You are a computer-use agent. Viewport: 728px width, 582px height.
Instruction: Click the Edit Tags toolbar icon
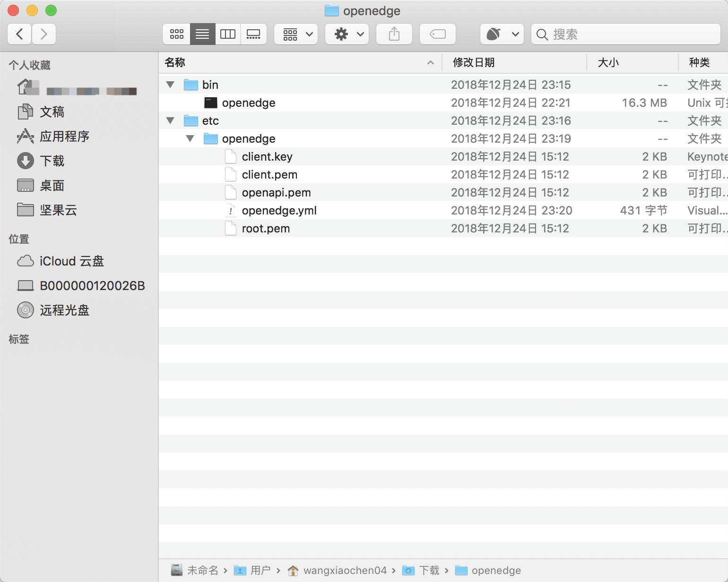pyautogui.click(x=437, y=34)
